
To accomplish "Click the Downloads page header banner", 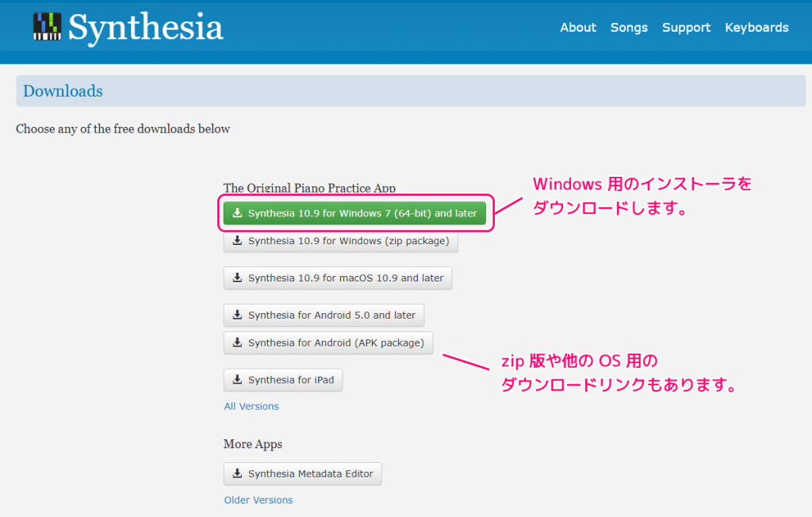I will 406,90.
